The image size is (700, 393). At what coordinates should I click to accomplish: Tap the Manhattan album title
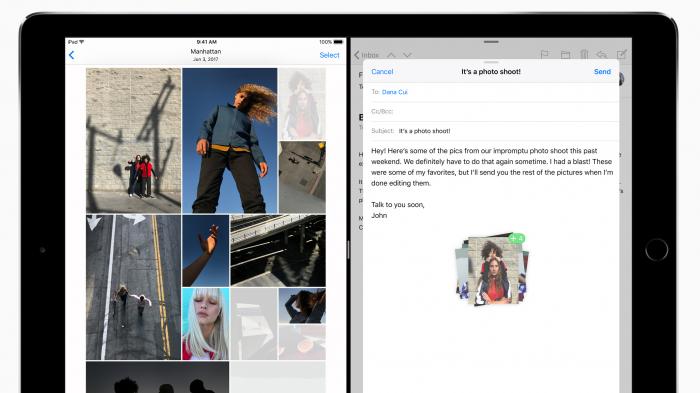tap(205, 51)
